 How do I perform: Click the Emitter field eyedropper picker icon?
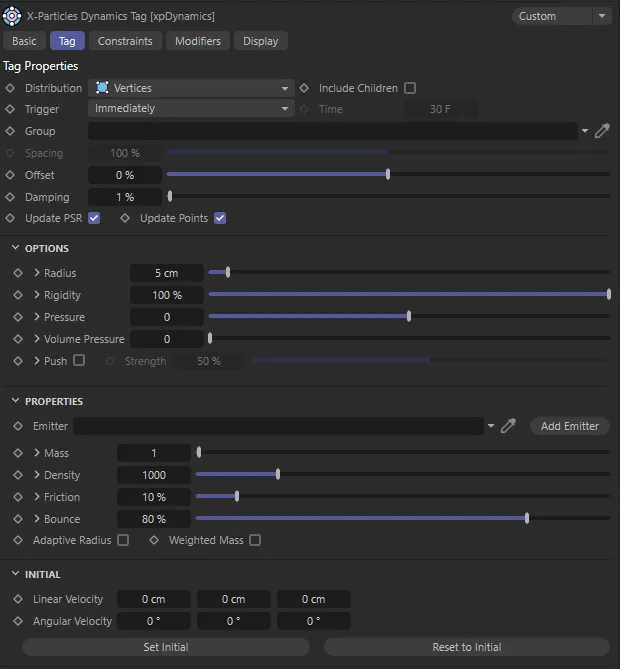(x=508, y=426)
